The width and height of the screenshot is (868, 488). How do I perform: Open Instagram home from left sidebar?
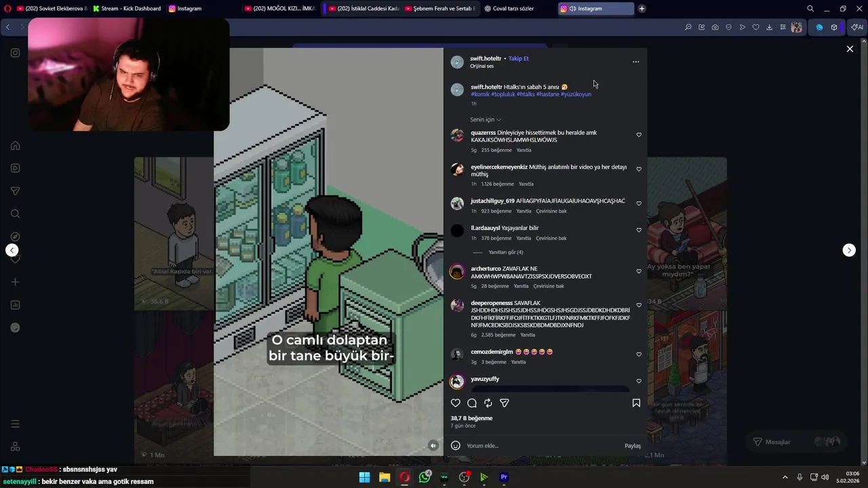coord(15,146)
